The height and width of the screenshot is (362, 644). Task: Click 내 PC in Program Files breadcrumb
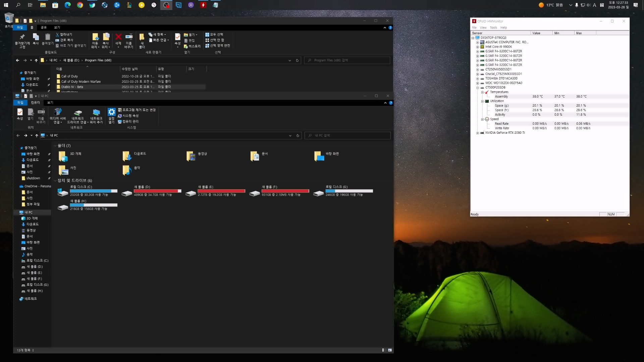tap(53, 60)
